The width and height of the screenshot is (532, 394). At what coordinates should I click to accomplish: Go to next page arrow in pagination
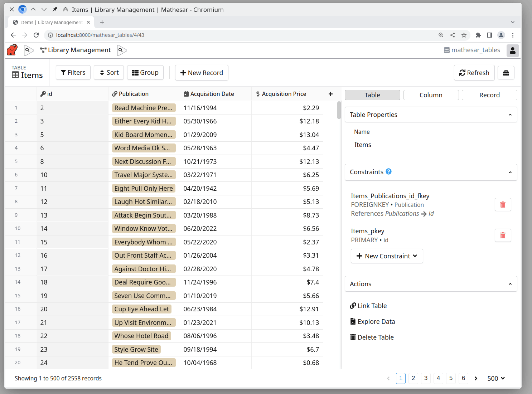point(476,378)
